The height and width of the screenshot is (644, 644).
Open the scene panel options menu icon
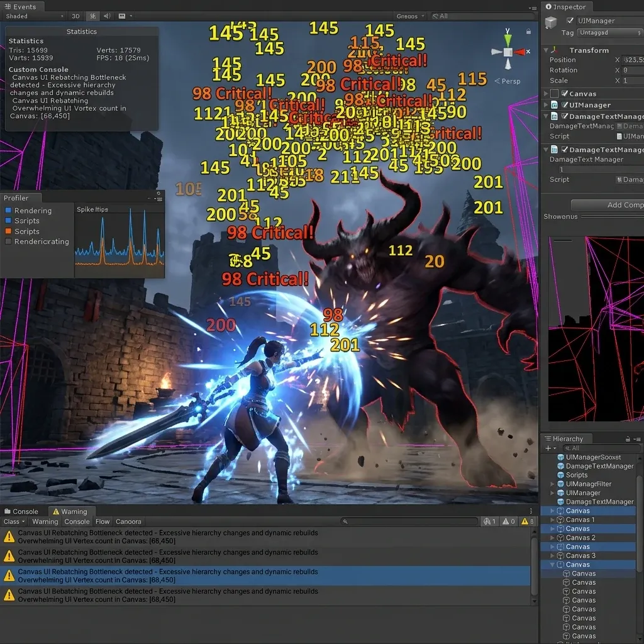pyautogui.click(x=533, y=8)
